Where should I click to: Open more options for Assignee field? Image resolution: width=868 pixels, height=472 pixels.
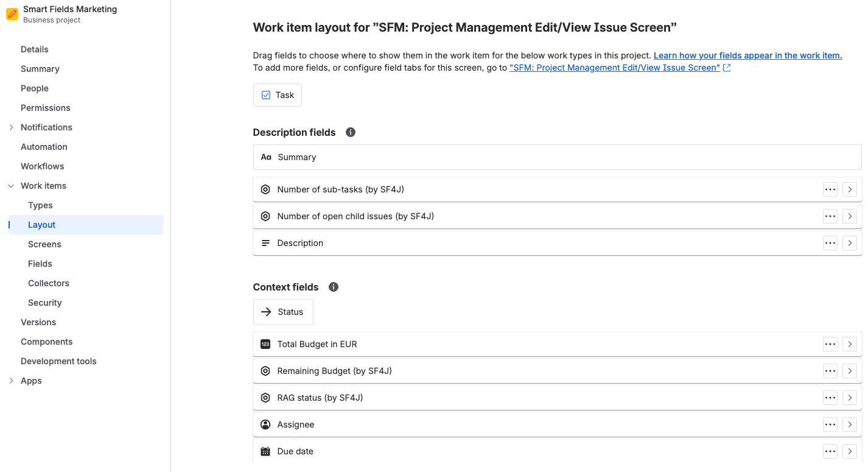(830, 424)
